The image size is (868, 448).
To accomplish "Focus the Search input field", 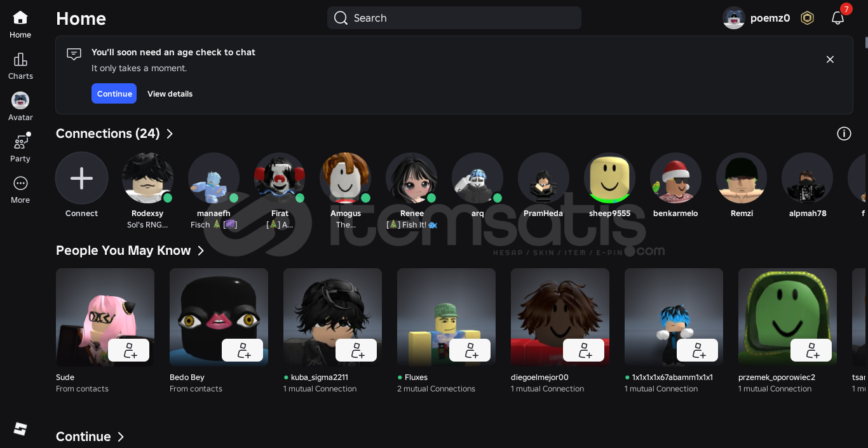I will point(454,18).
